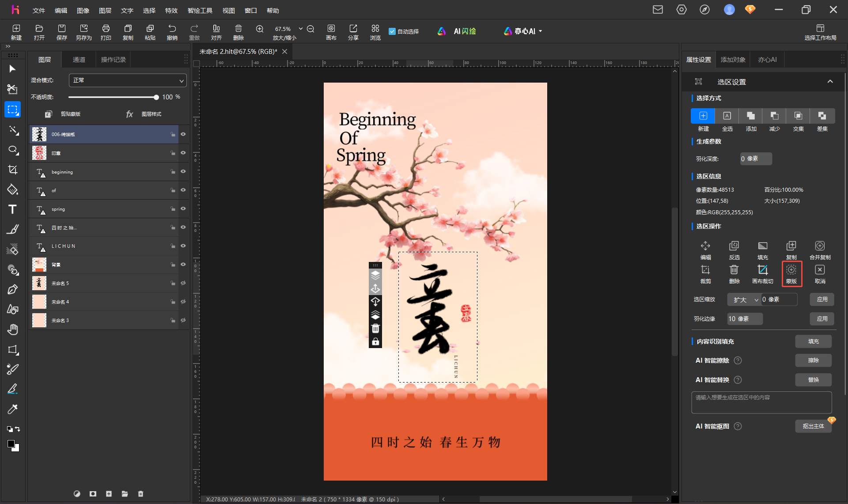The width and height of the screenshot is (848, 504).
Task: Select the Text tool in left toolbar
Action: click(x=12, y=209)
